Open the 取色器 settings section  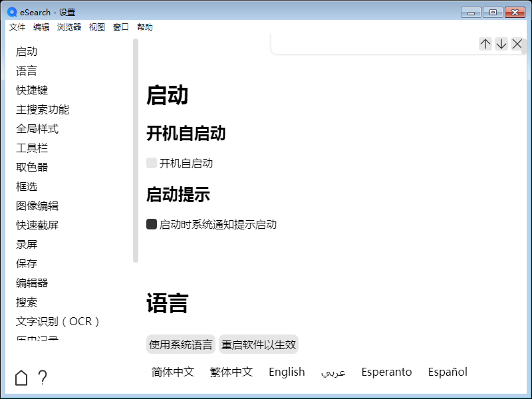click(x=31, y=167)
